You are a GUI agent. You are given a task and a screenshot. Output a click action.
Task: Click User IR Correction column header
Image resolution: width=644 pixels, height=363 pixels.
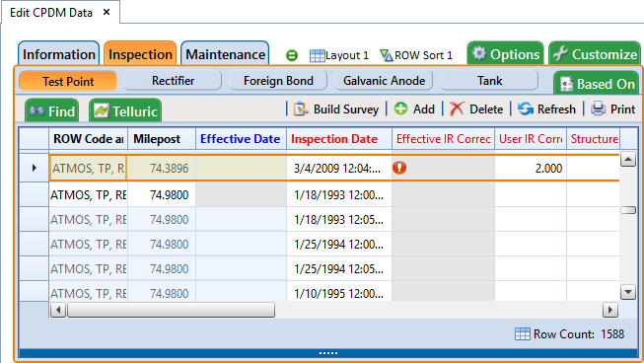pyautogui.click(x=531, y=139)
